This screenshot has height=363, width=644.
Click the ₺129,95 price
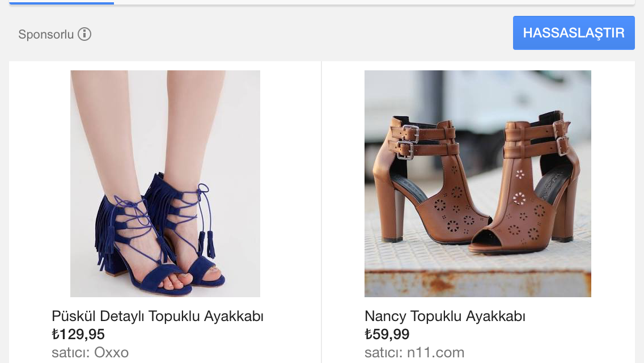[78, 334]
